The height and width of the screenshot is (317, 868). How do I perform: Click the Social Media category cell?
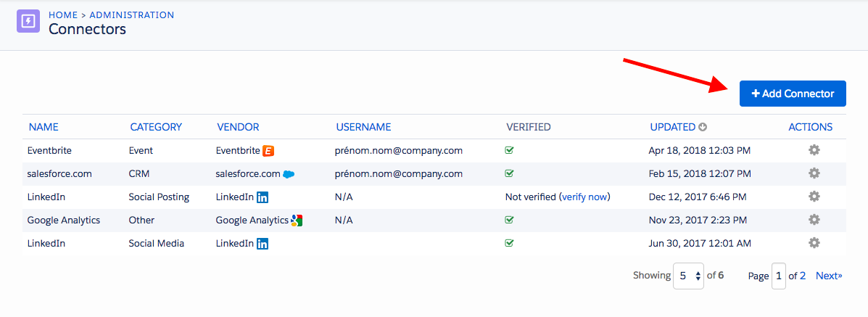click(157, 243)
